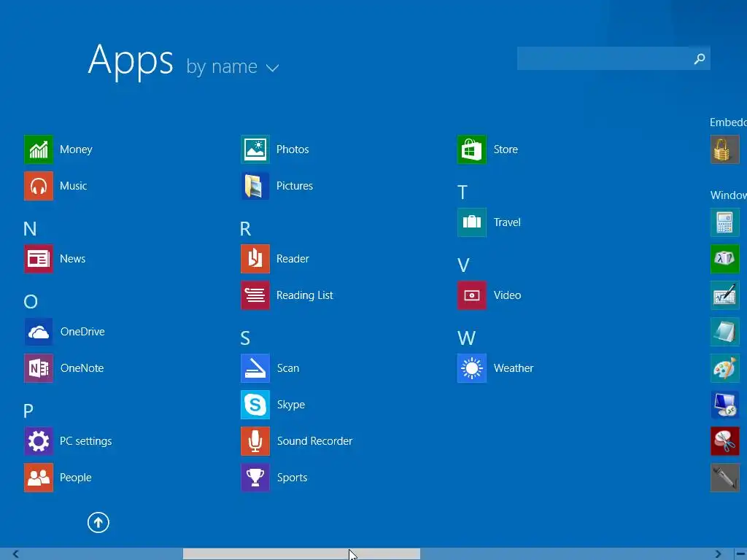Open the News app tile
Viewport: 747px width, 560px height.
(x=39, y=259)
